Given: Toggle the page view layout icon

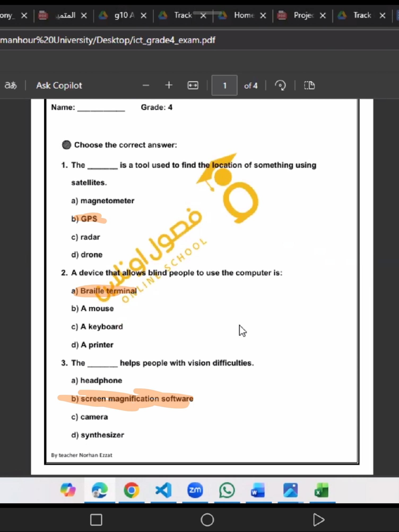Looking at the screenshot, I should pos(309,85).
